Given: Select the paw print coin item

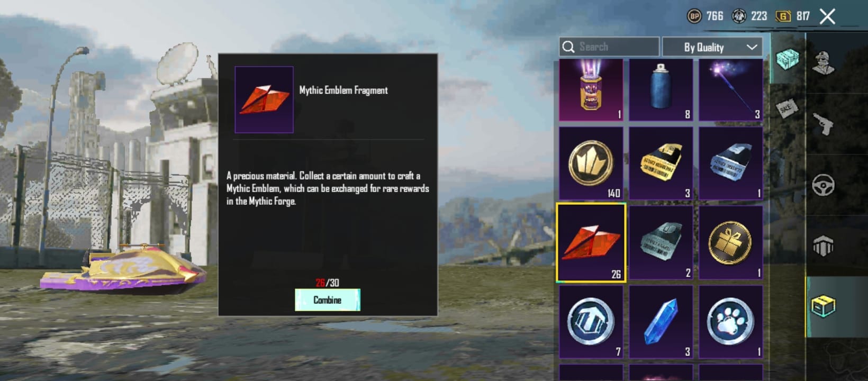Looking at the screenshot, I should 731,322.
